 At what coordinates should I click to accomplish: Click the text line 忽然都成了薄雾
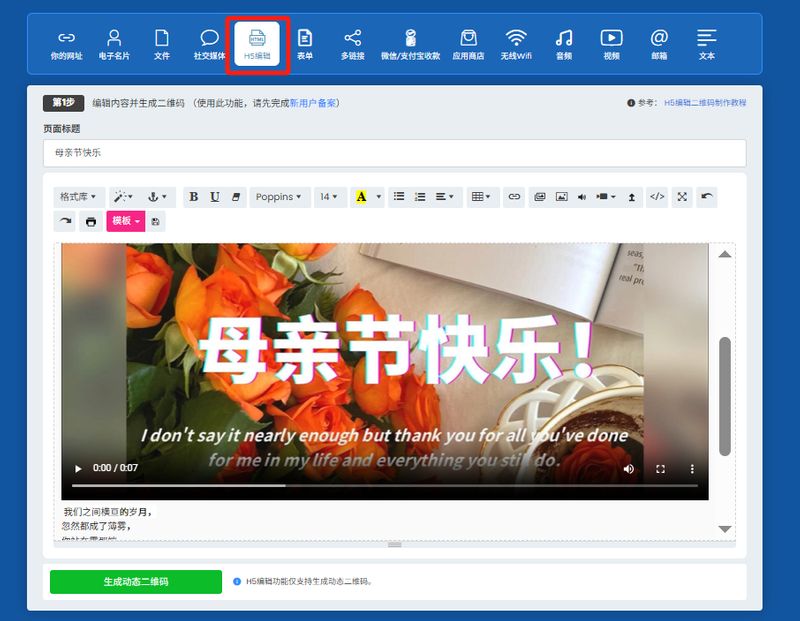(x=96, y=526)
